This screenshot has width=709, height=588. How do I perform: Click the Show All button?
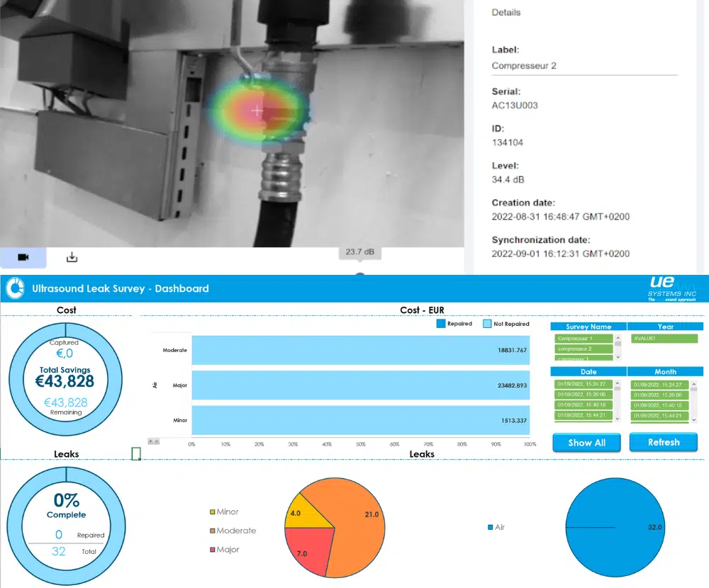pyautogui.click(x=586, y=442)
